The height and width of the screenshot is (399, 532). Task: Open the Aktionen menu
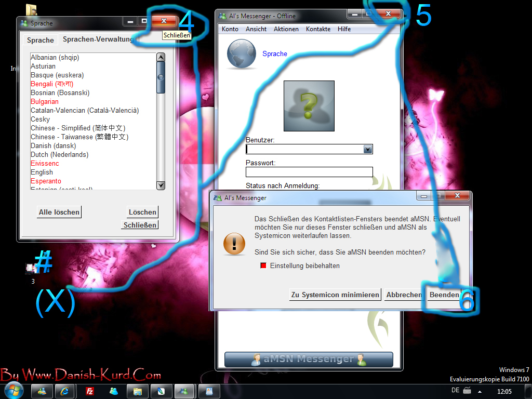[x=286, y=29]
